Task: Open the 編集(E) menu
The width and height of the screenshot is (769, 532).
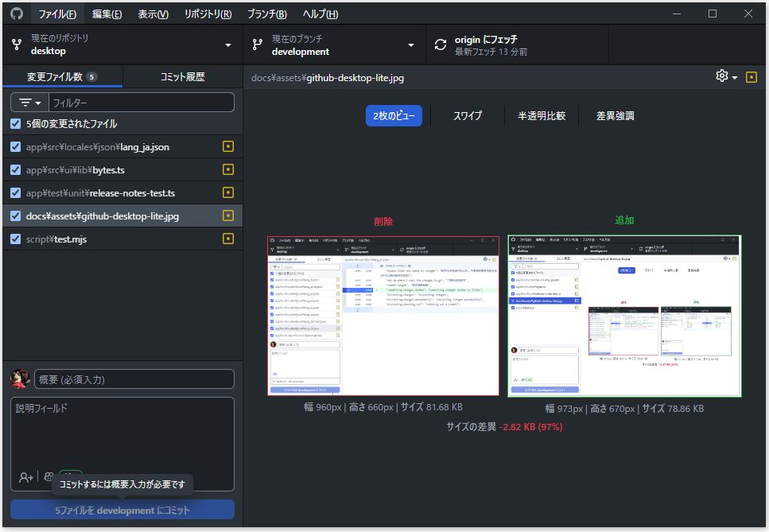Action: 107,14
